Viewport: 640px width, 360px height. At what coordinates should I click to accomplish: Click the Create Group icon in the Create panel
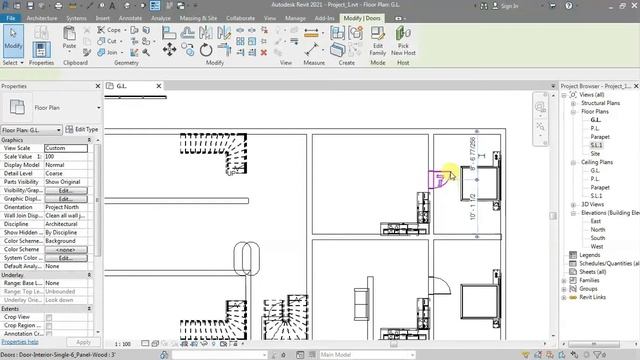pyautogui.click(x=356, y=33)
